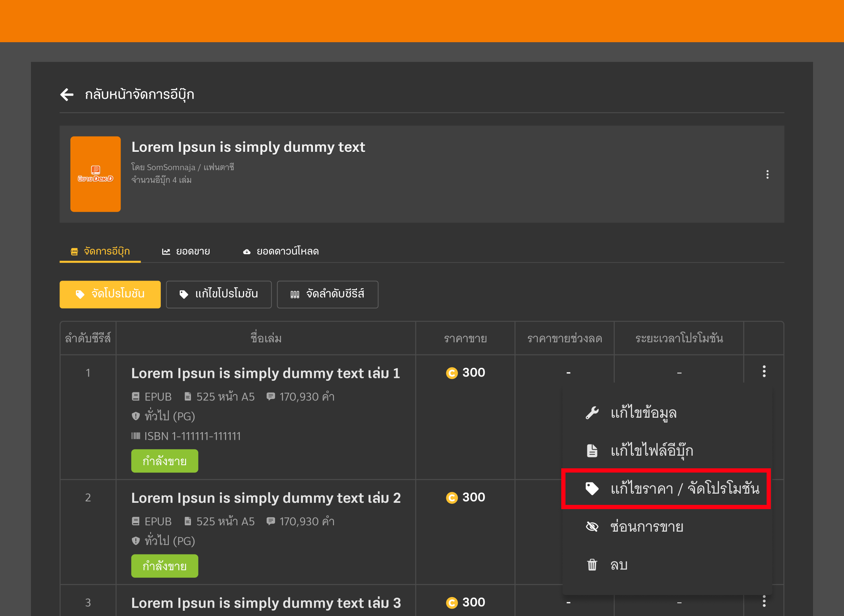The height and width of the screenshot is (616, 844).
Task: Select แก้ไขไฟล์อีบุ๊ก menu item
Action: [x=666, y=450]
